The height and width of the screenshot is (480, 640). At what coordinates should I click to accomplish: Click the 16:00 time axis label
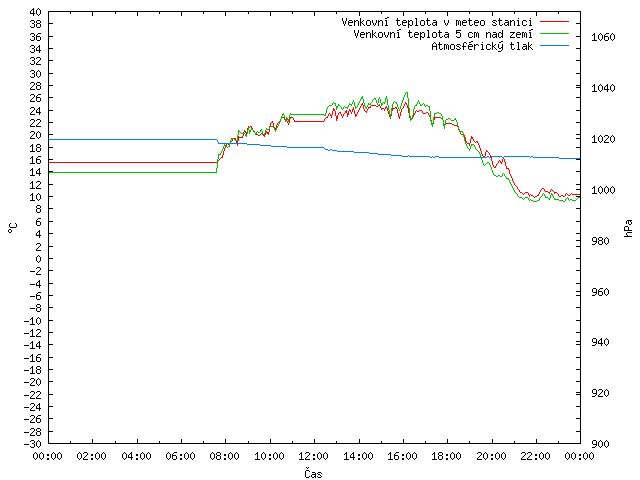click(402, 456)
